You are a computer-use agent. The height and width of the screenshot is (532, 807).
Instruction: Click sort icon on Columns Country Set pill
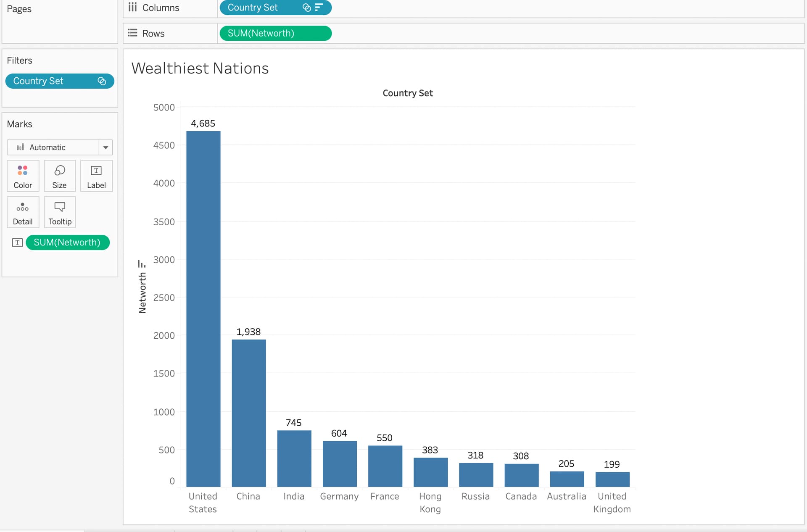pos(319,8)
